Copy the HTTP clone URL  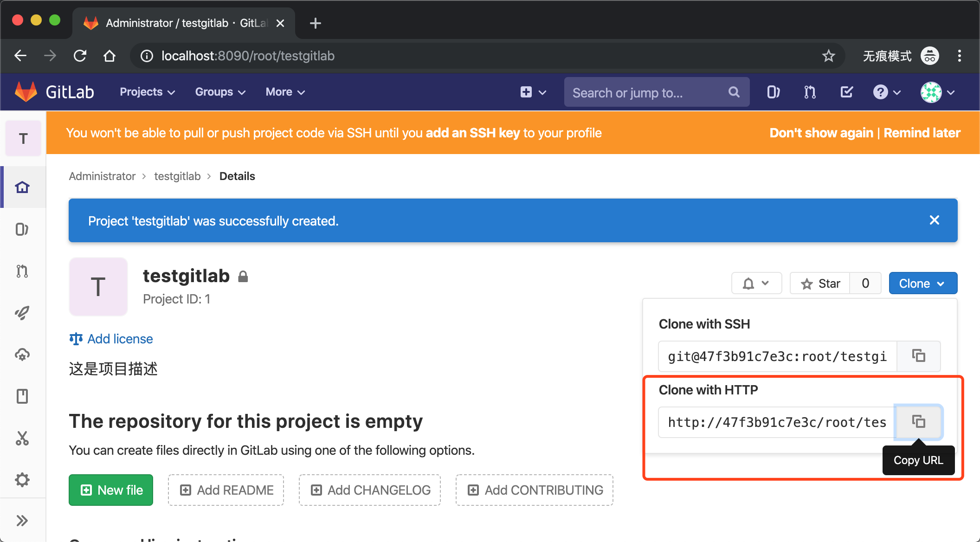(918, 422)
